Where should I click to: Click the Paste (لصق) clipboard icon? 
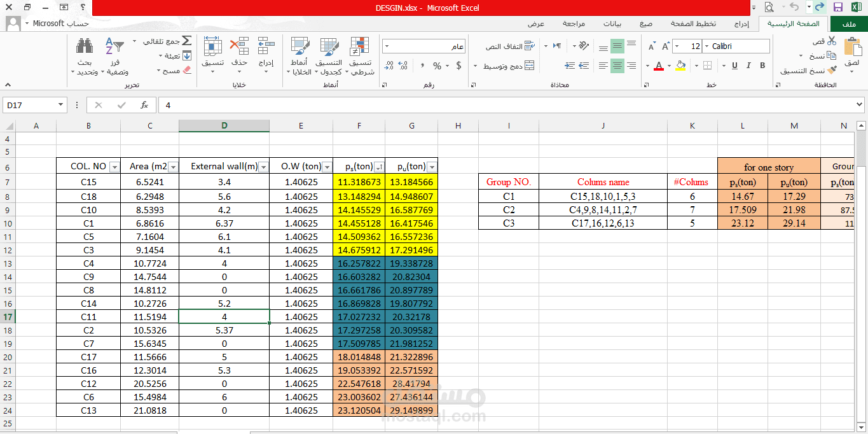(852, 47)
